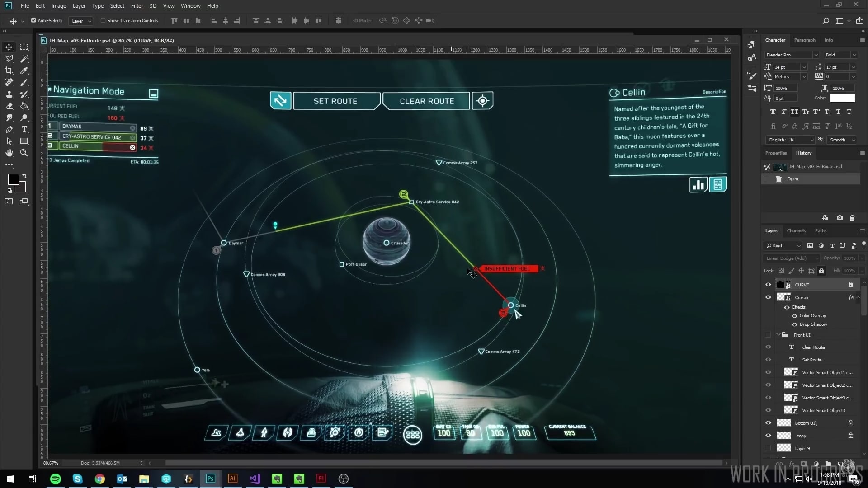This screenshot has height=488, width=868.
Task: Enable Show Transform Controls checkbox
Action: (103, 20)
